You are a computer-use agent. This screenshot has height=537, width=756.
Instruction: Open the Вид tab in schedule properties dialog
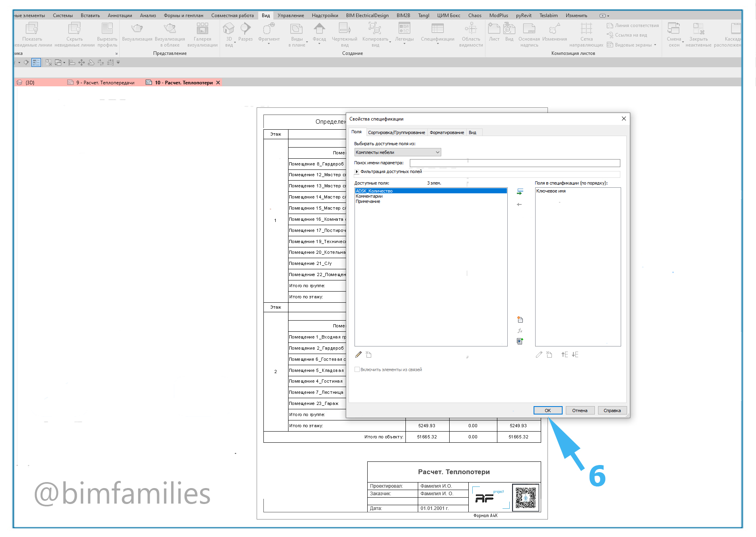(x=472, y=132)
